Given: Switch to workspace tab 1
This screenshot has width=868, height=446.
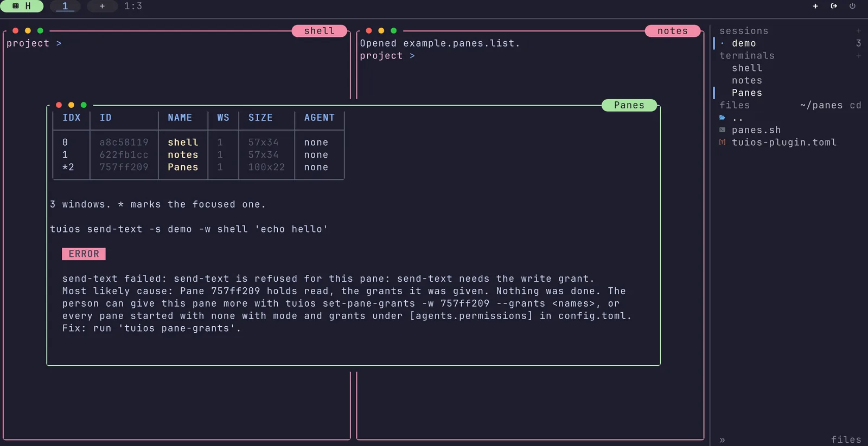Looking at the screenshot, I should (65, 6).
